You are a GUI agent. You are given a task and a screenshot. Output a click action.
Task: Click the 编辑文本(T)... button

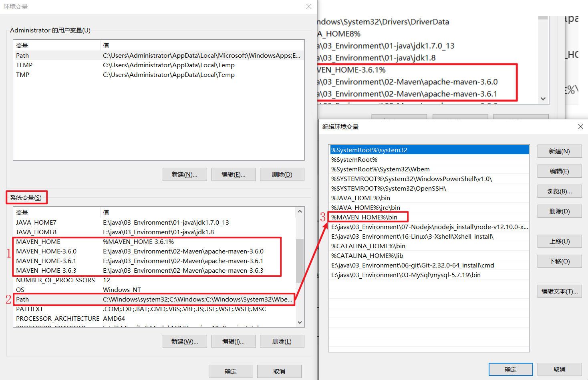coord(559,291)
